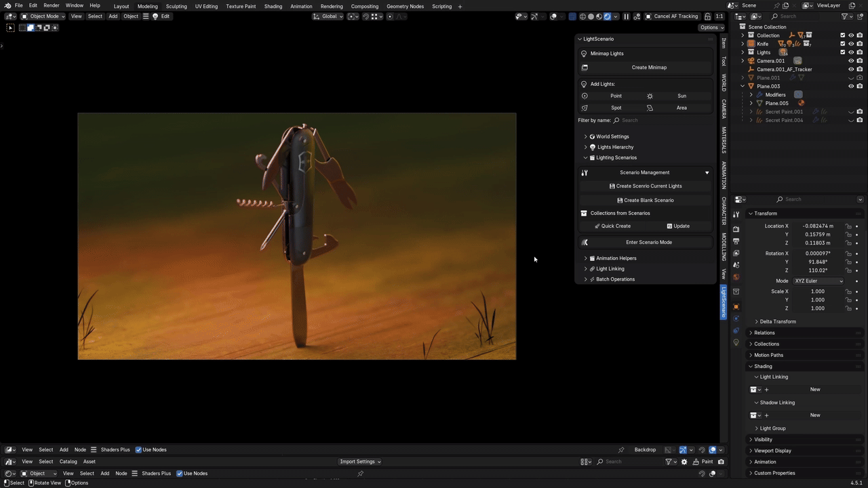Click the outliner filter funnel icon
The image size is (868, 488).
pyautogui.click(x=845, y=16)
